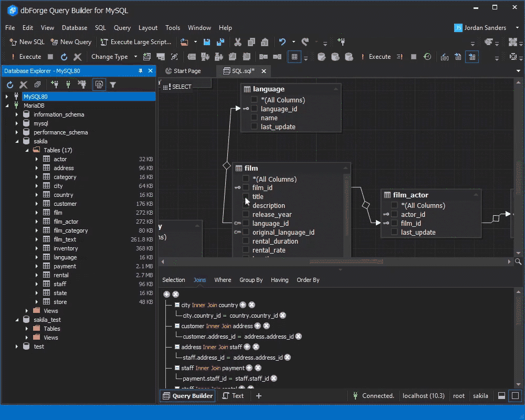The width and height of the screenshot is (525, 420).
Task: Click the refresh icon next to left Execute
Action: tap(64, 57)
